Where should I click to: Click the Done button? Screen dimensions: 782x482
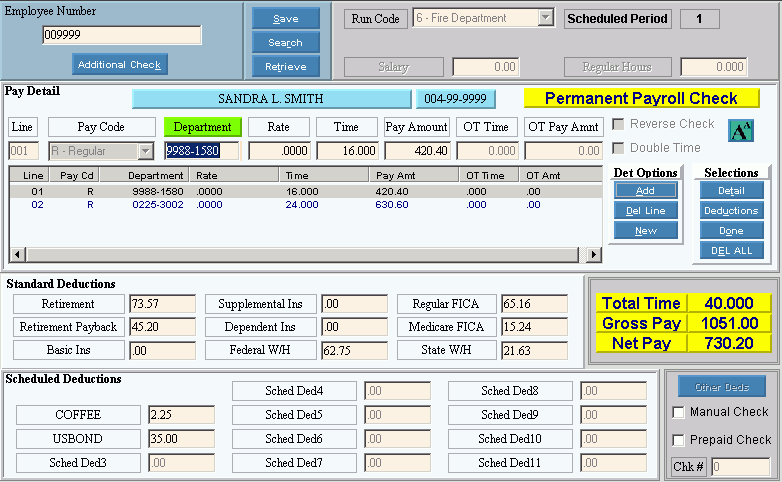[x=731, y=230]
